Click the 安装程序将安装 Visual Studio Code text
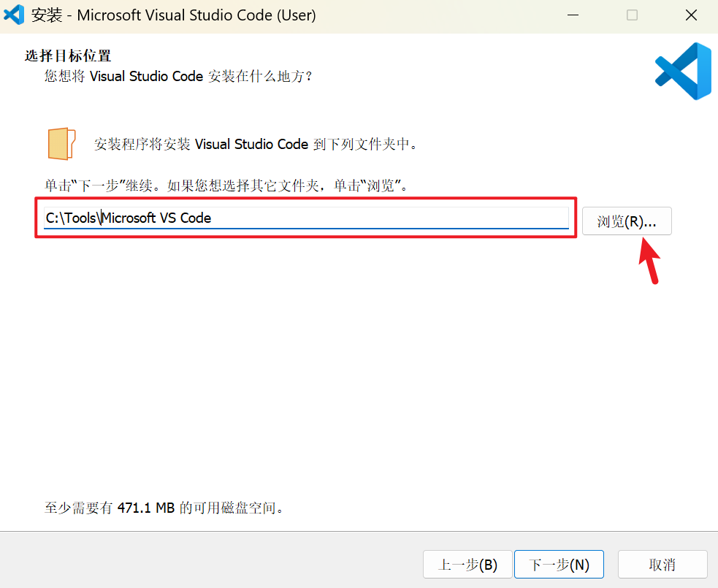 pos(256,144)
